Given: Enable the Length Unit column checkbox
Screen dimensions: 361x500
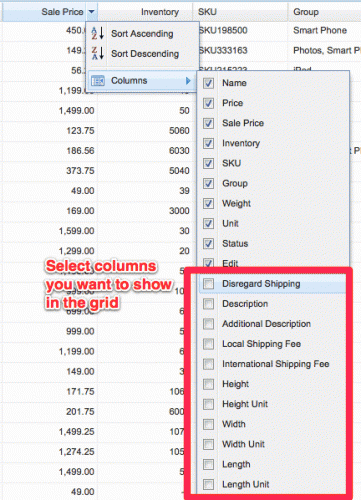Looking at the screenshot, I should (209, 484).
